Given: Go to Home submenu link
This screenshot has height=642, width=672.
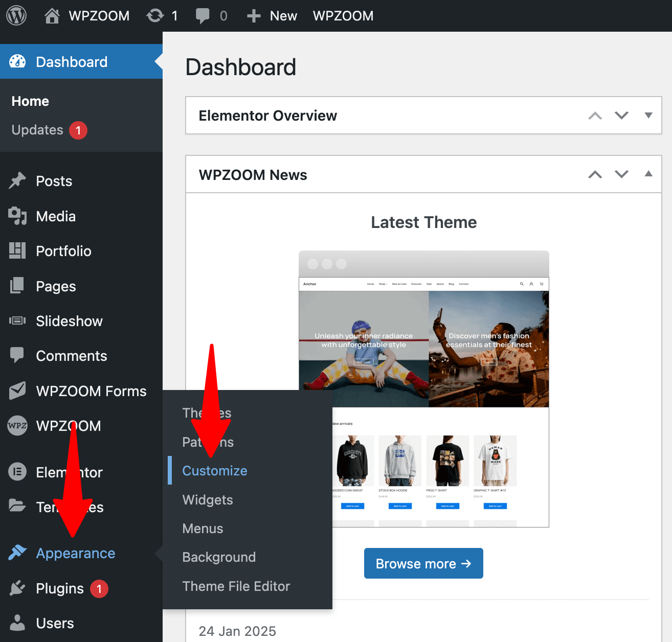Looking at the screenshot, I should 30,101.
